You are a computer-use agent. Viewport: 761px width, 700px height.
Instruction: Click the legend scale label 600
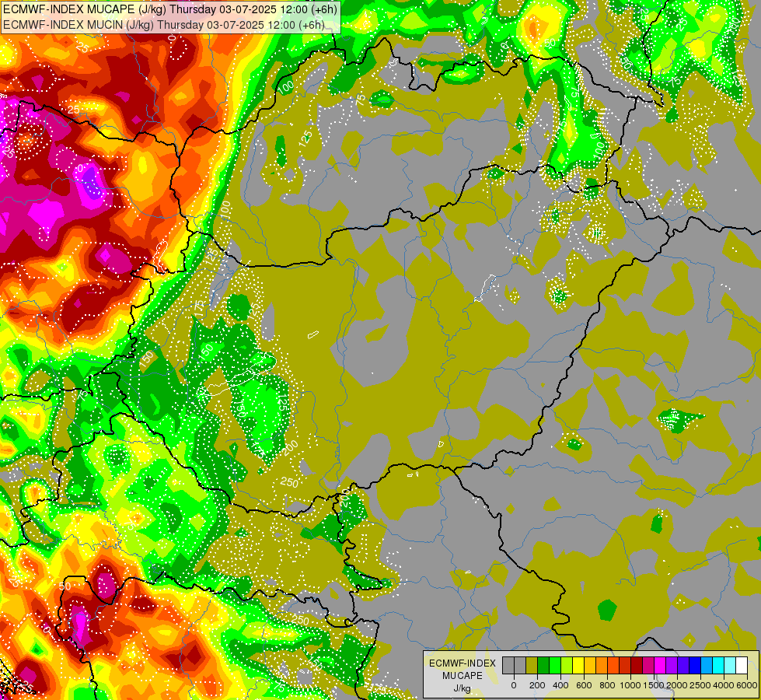point(584,685)
